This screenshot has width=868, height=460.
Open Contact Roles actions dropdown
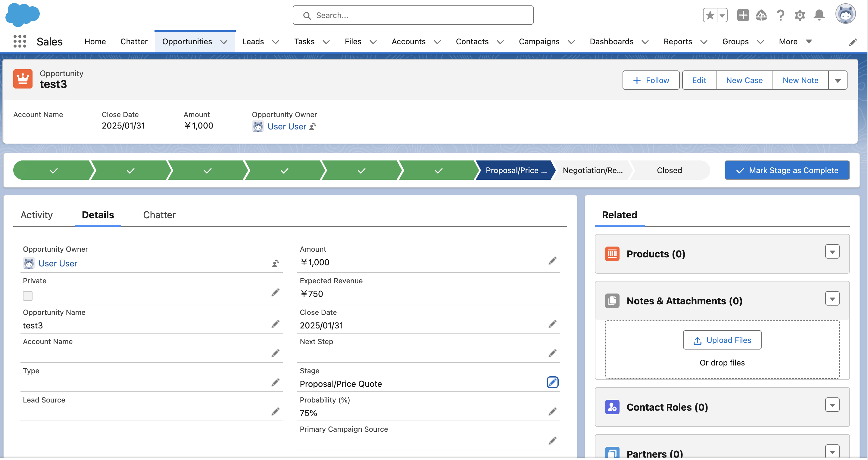[832, 406]
